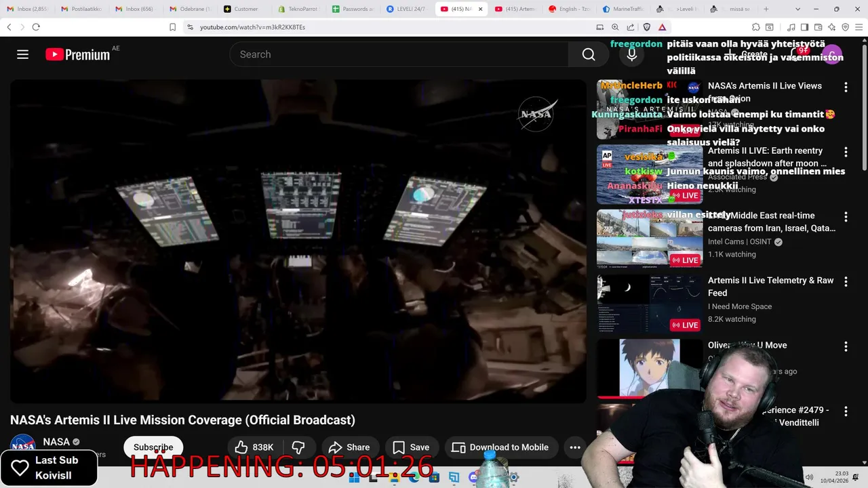The height and width of the screenshot is (488, 868).
Task: Switch to TeknoParrot tab
Action: 298,9
